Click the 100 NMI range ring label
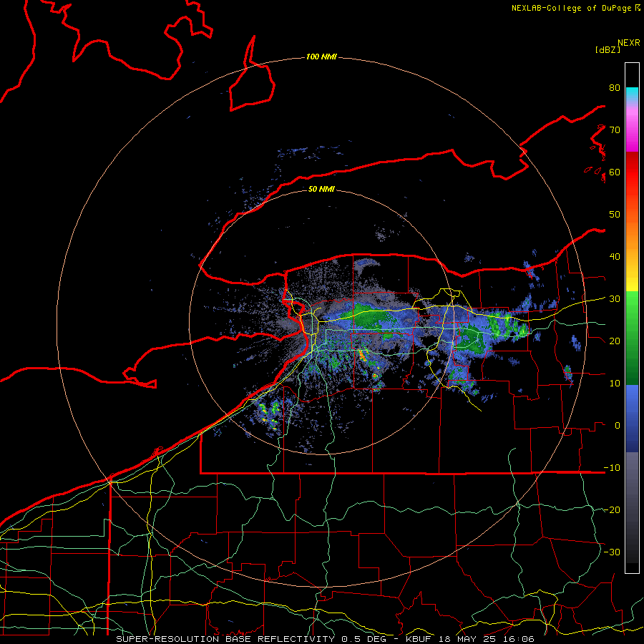The image size is (644, 644). (x=321, y=57)
